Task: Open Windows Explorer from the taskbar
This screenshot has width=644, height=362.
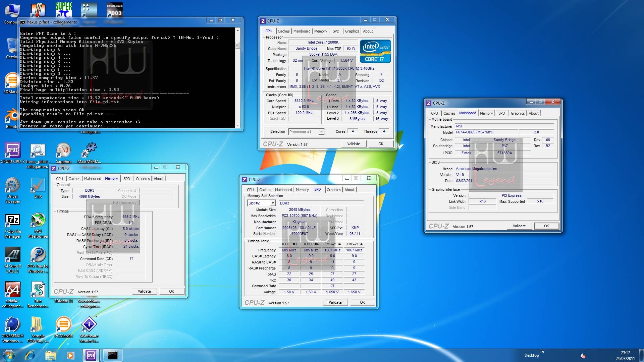Action: [x=50, y=355]
